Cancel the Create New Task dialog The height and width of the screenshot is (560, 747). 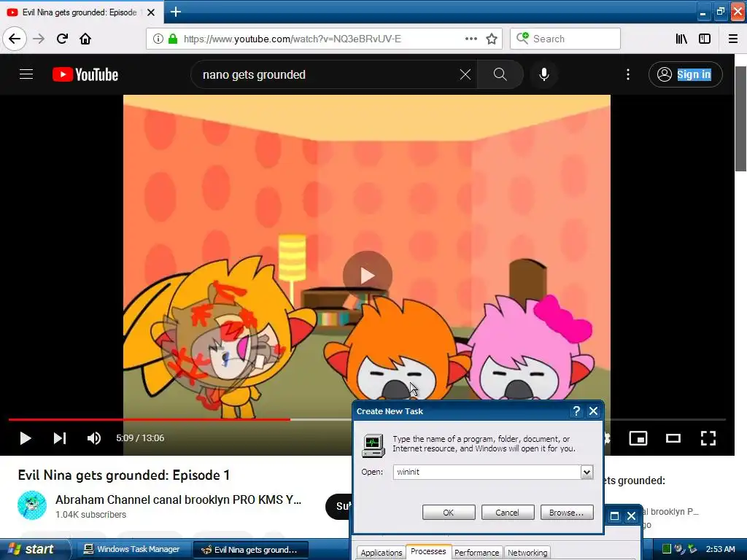coord(508,513)
